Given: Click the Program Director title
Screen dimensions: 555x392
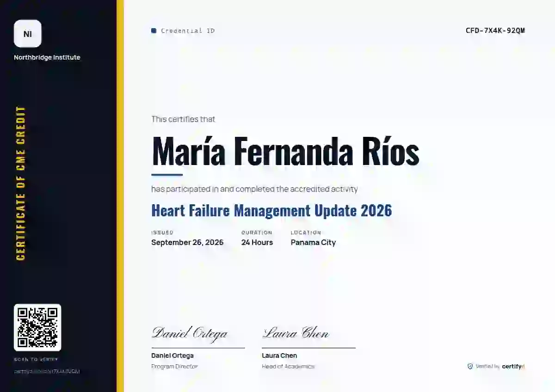Looking at the screenshot, I should 174,366.
